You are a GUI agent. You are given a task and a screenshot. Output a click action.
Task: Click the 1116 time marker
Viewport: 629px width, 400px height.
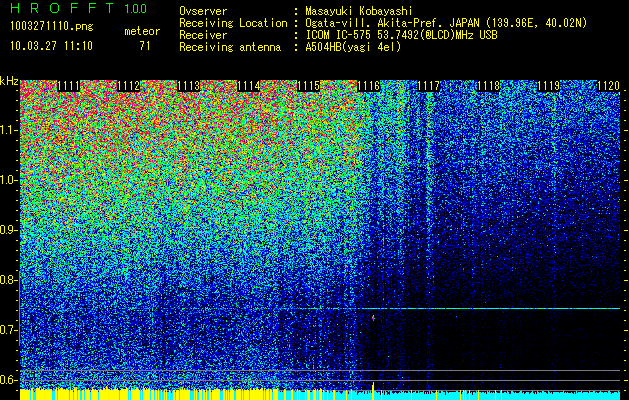tap(368, 86)
